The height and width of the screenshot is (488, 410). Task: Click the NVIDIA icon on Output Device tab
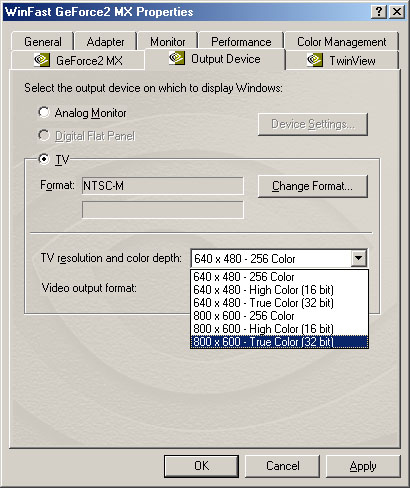click(177, 58)
